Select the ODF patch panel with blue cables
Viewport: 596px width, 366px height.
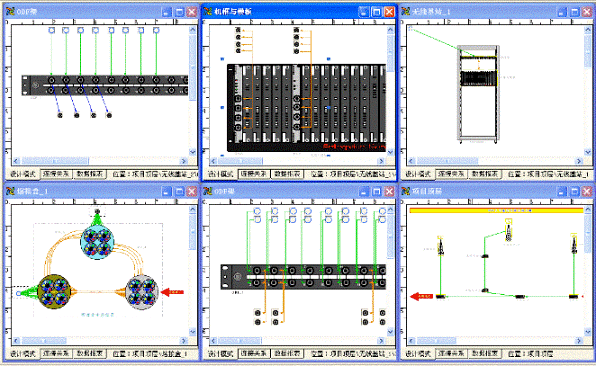point(105,85)
